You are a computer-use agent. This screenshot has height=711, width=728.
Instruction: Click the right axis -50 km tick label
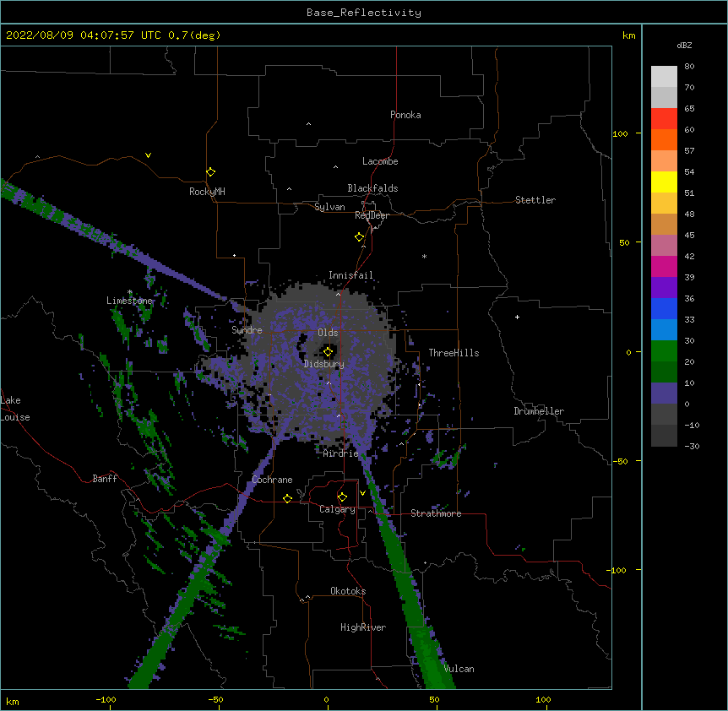[620, 461]
